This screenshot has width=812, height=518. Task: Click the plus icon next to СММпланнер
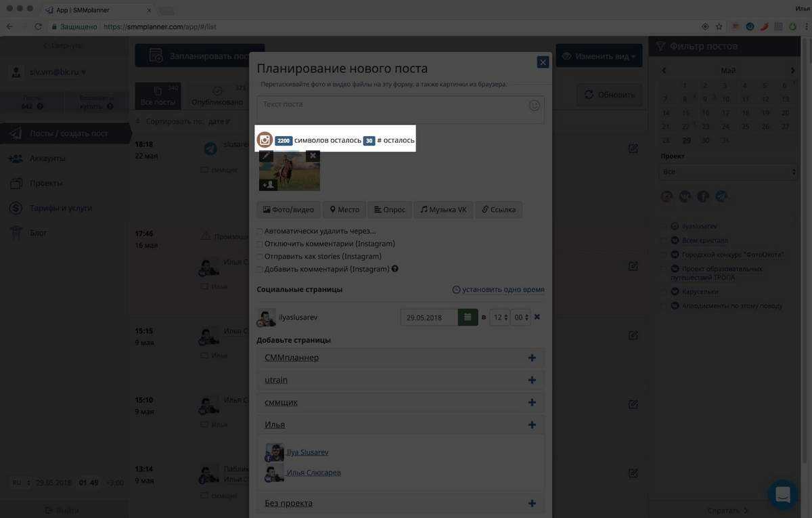point(532,358)
